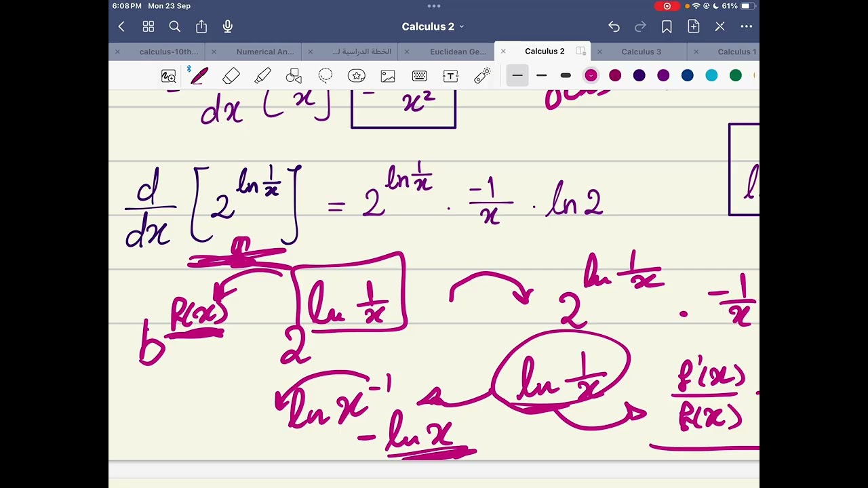Viewport: 868px width, 488px height.
Task: Close the الخطة الدراسية tab
Action: point(310,52)
